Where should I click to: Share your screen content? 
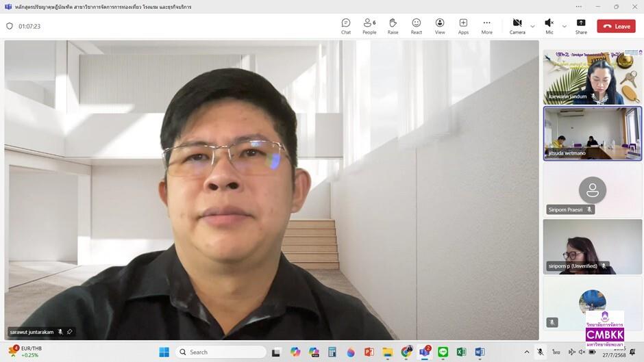pyautogui.click(x=581, y=26)
